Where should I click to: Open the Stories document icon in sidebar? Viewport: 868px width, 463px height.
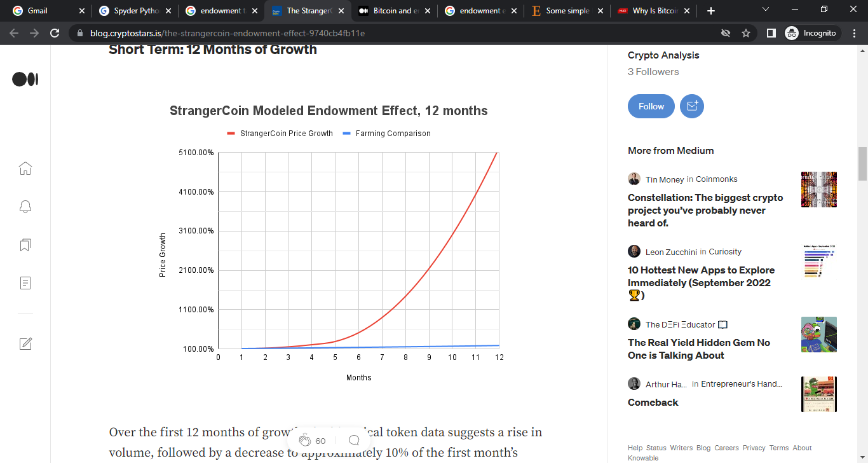coord(25,283)
